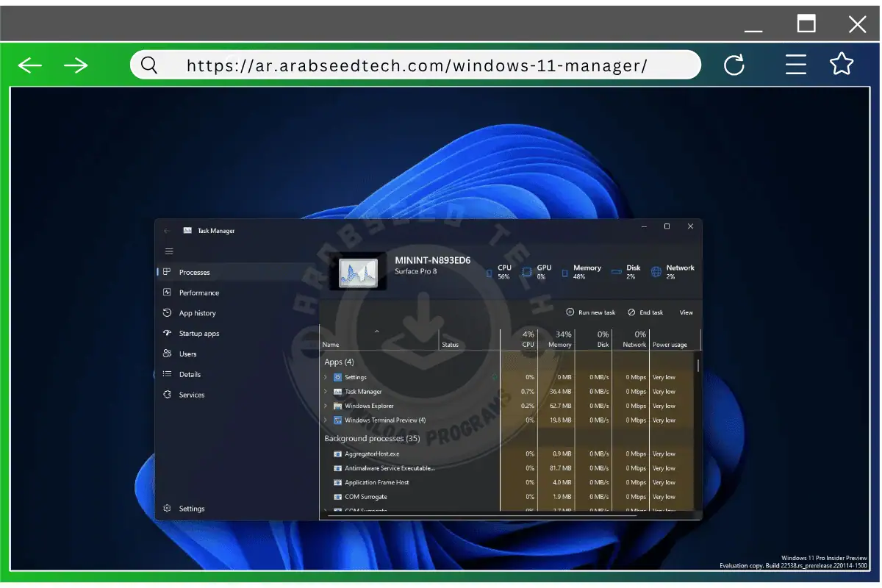The image size is (882, 588).
Task: Open the Performance tab in sidebar
Action: point(198,293)
